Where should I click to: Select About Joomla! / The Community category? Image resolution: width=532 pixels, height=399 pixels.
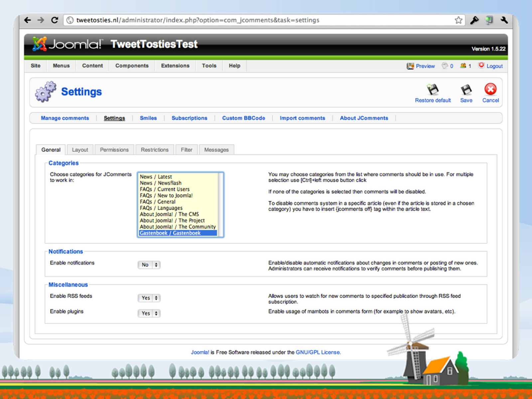tap(178, 227)
